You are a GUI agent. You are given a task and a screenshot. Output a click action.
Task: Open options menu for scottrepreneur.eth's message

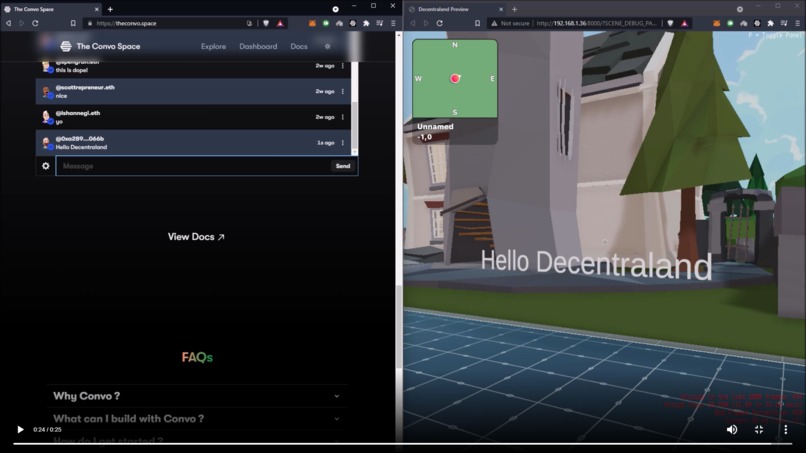343,92
